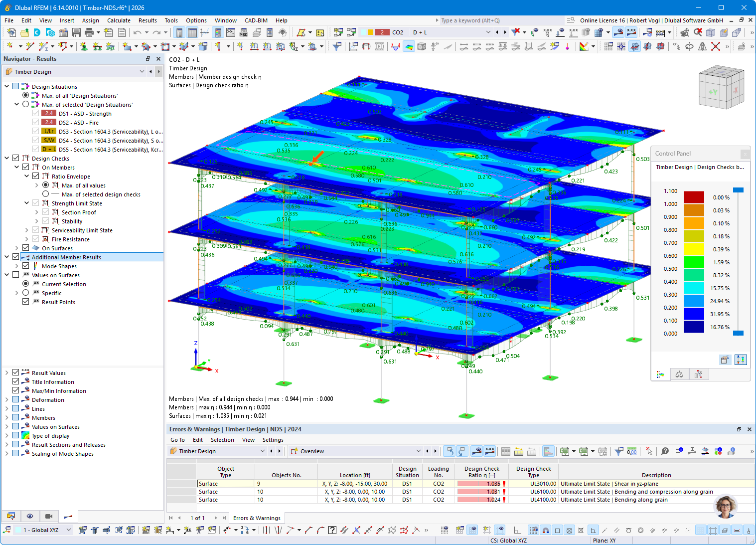Expand the On Surfaces tree node
Screen dimensions: 756x545
16,248
